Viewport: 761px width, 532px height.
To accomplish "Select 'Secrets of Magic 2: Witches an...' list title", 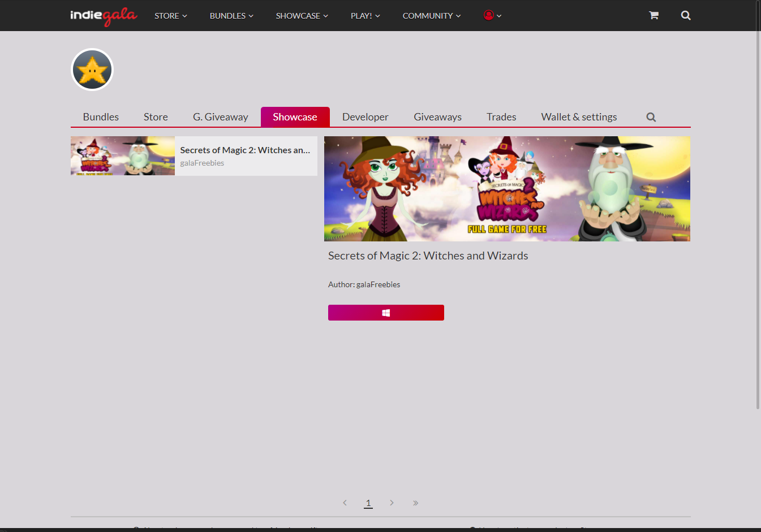I will [x=245, y=150].
